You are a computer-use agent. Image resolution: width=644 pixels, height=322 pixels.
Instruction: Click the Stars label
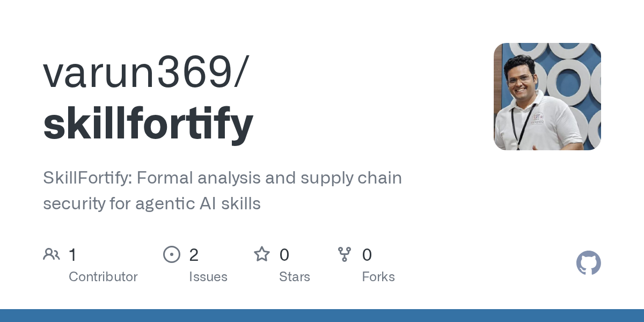coord(295,277)
